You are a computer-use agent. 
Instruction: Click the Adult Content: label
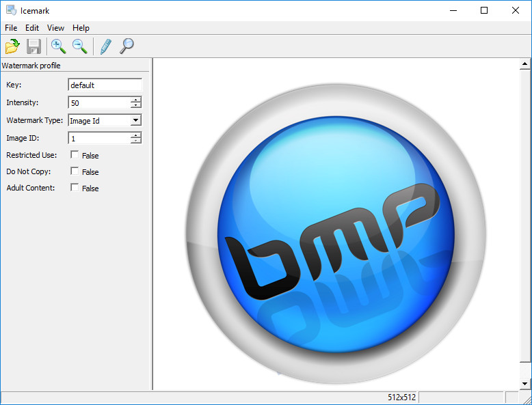31,187
